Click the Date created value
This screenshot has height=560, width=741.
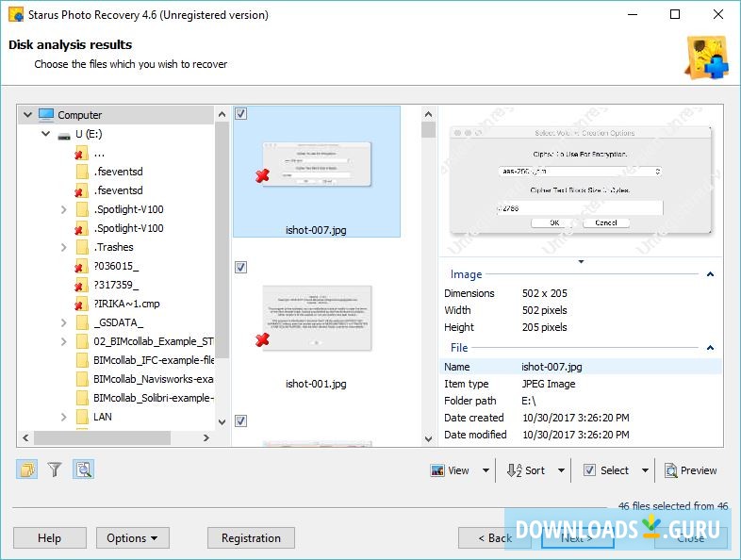pyautogui.click(x=576, y=418)
